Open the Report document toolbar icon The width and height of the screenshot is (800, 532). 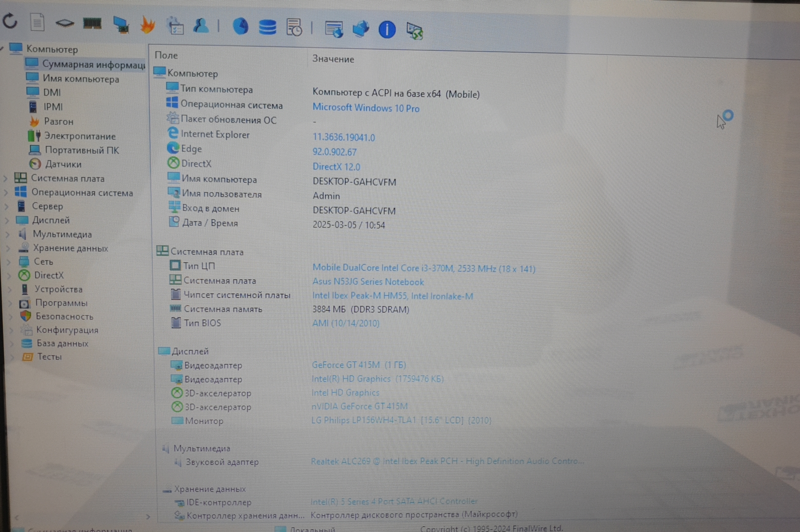coord(37,22)
